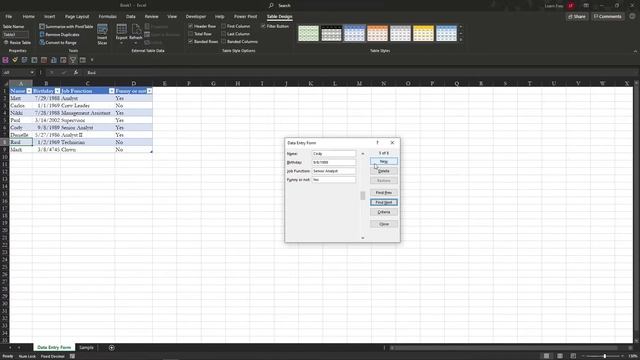
Task: Click the zoom slider handle
Action: 605,356
